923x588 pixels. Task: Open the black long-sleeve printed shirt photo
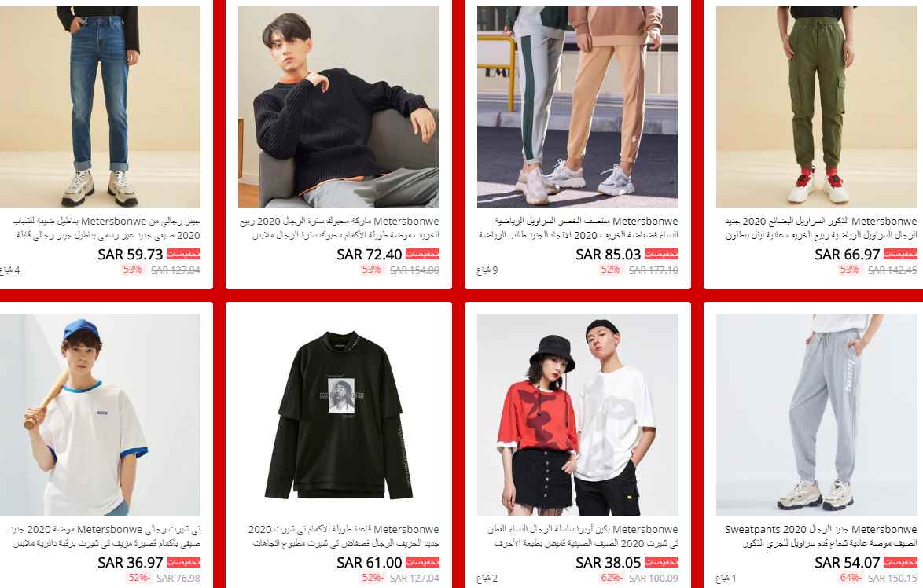pyautogui.click(x=339, y=415)
